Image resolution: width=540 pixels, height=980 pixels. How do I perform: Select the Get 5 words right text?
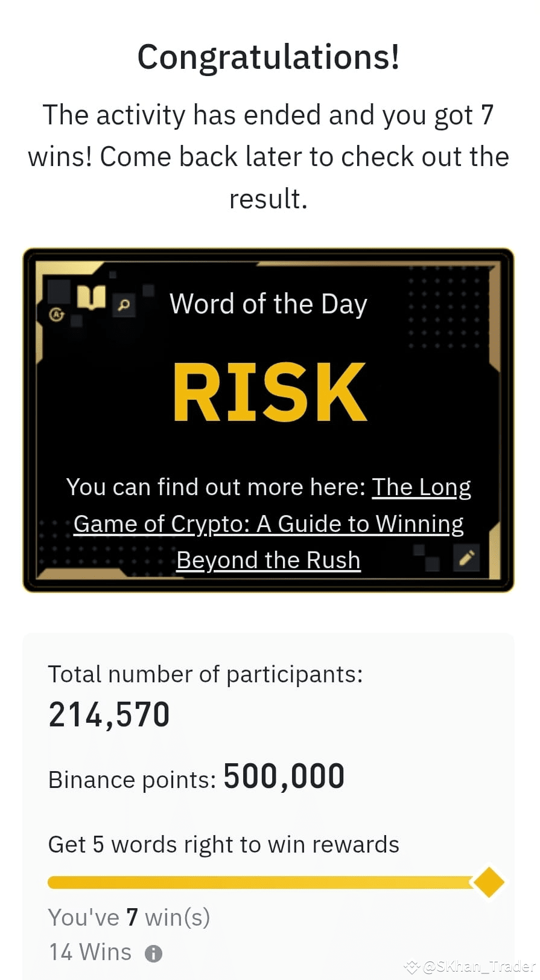pos(223,844)
